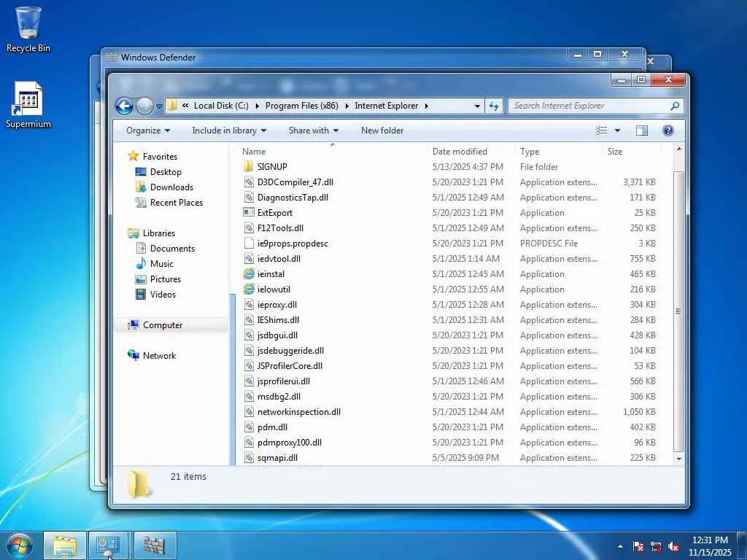Select the IEShims.dll file
The width and height of the screenshot is (747, 560).
278,320
